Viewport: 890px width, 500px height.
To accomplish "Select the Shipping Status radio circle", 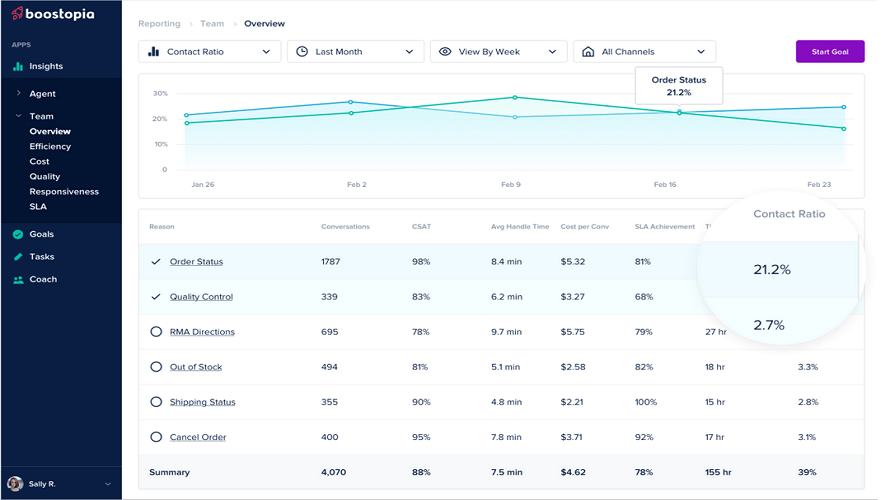I will [156, 402].
